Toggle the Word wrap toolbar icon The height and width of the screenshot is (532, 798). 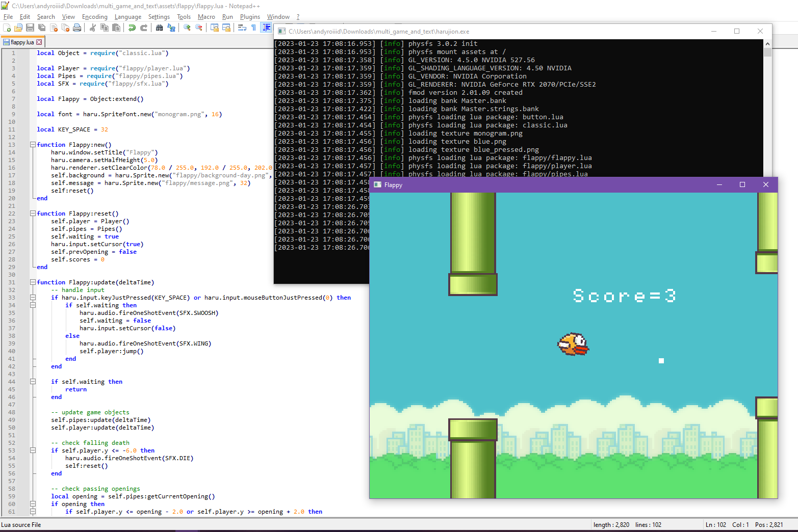(x=242, y=28)
